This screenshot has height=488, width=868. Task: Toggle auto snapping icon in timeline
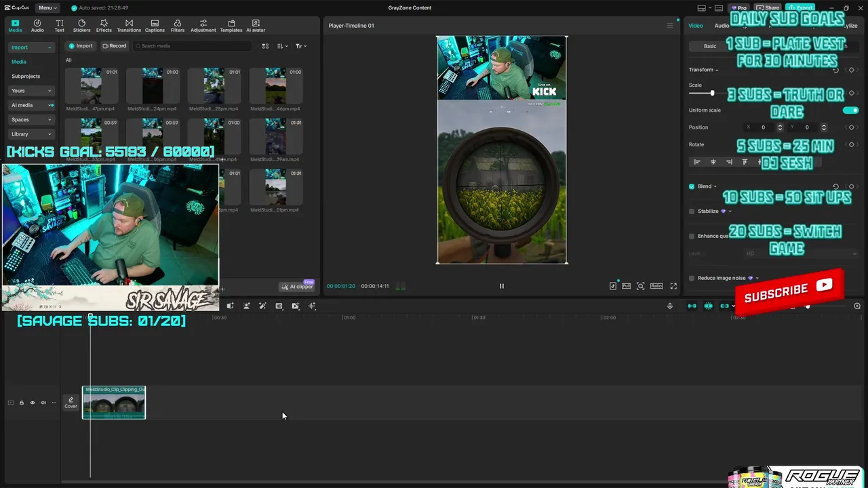[x=708, y=306]
